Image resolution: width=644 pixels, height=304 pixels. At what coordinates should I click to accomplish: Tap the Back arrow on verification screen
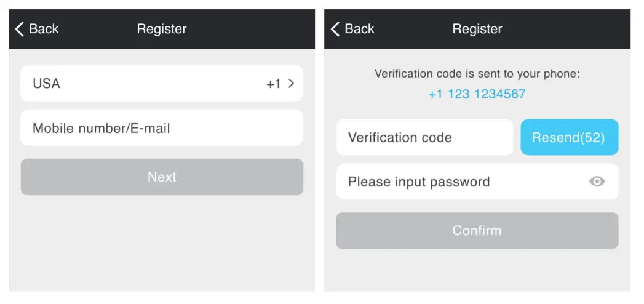click(x=335, y=29)
